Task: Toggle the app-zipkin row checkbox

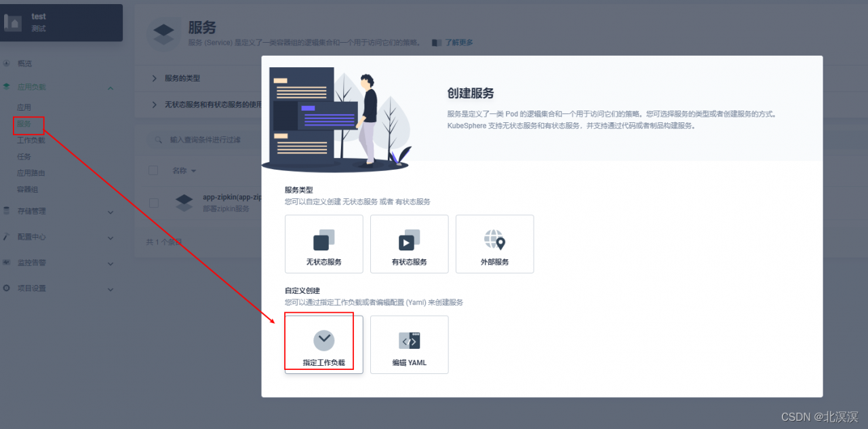Action: tap(153, 203)
